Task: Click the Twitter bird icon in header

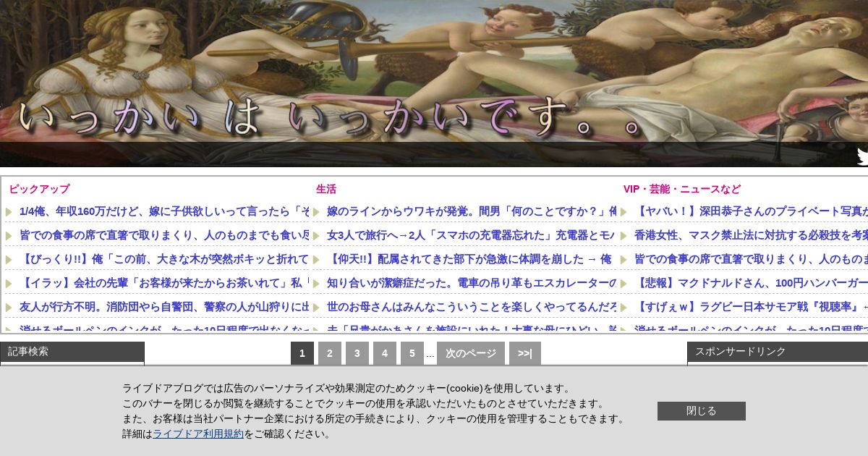Action: pos(862,156)
